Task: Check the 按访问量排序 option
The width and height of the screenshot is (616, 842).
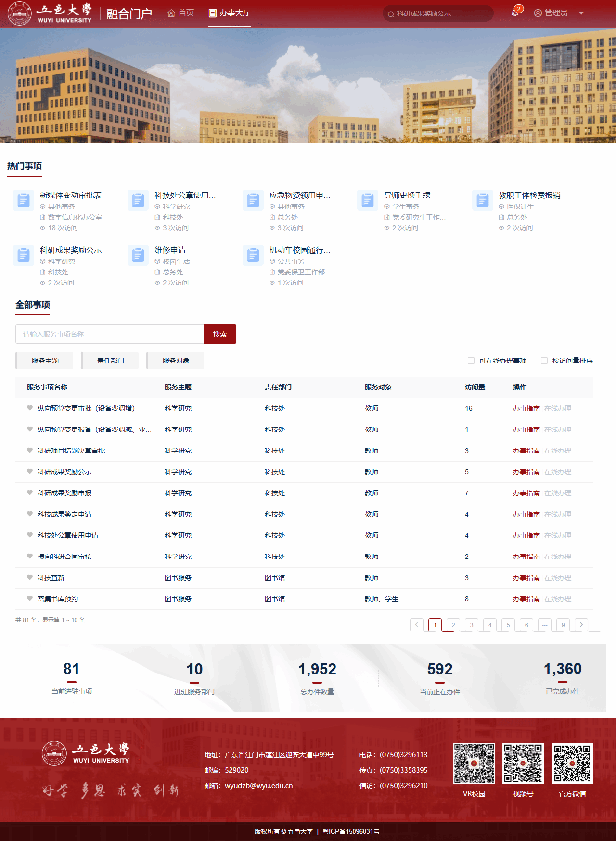Action: (x=544, y=361)
